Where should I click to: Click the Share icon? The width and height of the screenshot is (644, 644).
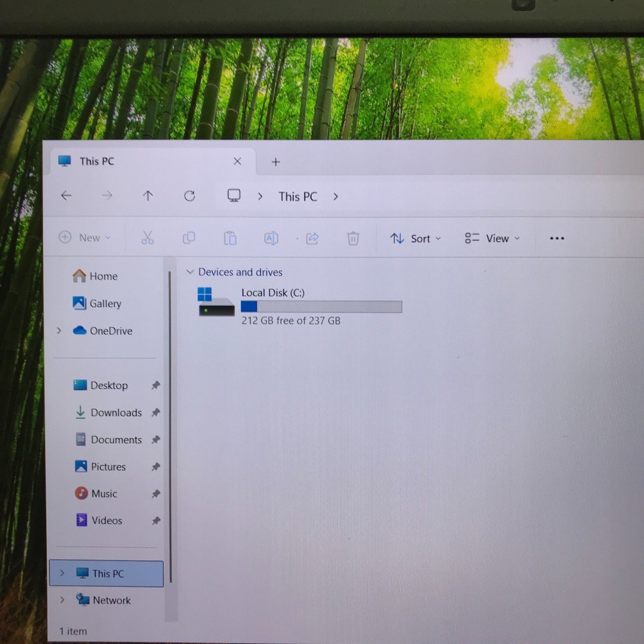pyautogui.click(x=312, y=238)
